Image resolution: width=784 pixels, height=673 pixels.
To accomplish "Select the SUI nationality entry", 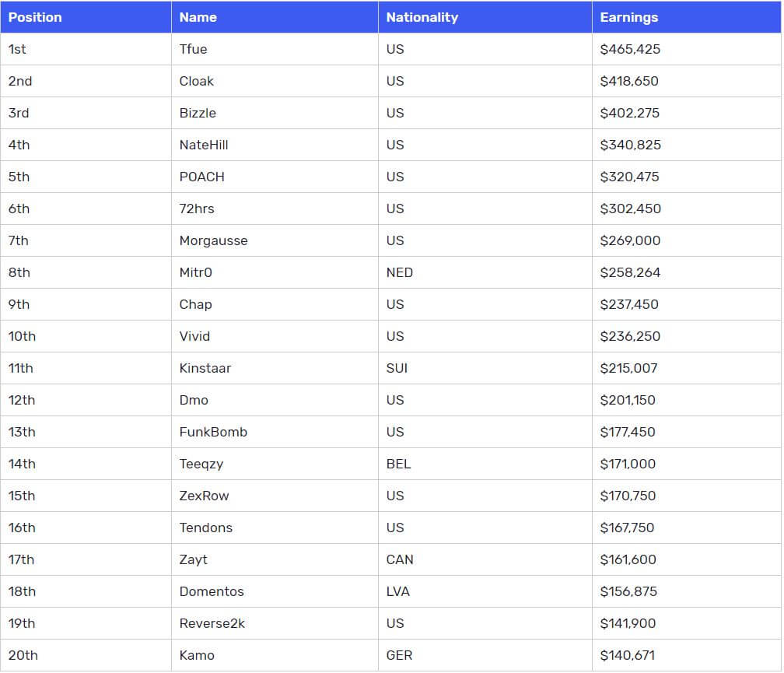I will [x=397, y=368].
